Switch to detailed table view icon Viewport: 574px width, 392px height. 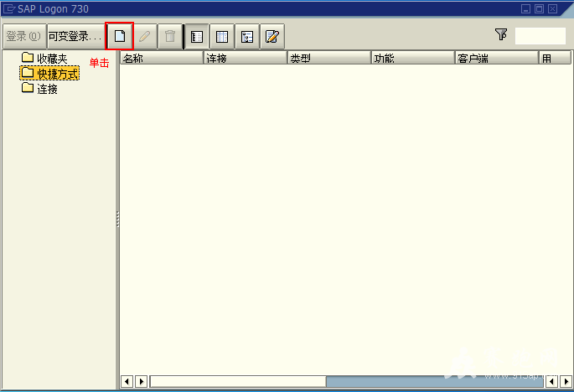coord(222,36)
